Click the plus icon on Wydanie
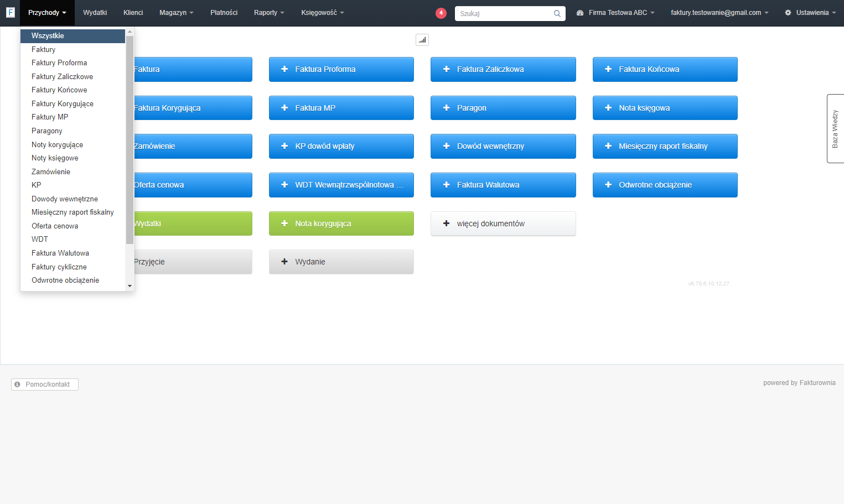This screenshot has height=504, width=844. (284, 262)
